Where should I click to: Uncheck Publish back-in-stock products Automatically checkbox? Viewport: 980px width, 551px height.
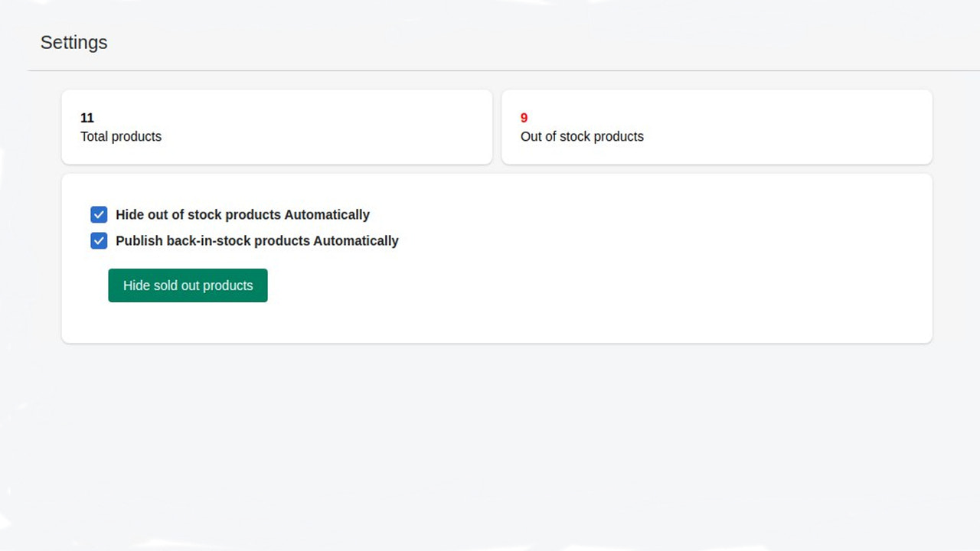coord(99,241)
